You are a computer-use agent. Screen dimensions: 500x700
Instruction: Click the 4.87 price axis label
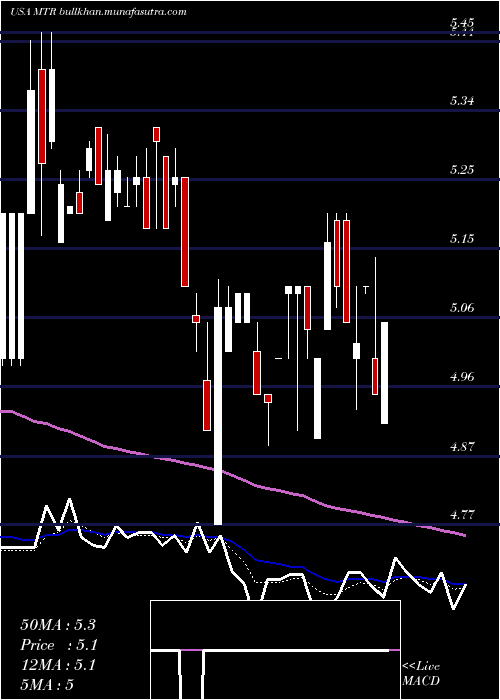[x=462, y=446]
